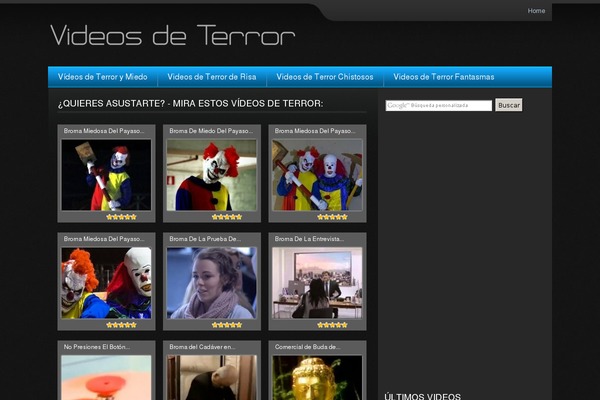Open the Broma del Cadáver thumbnail
This screenshot has height=400, width=600.
pyautogui.click(x=212, y=377)
